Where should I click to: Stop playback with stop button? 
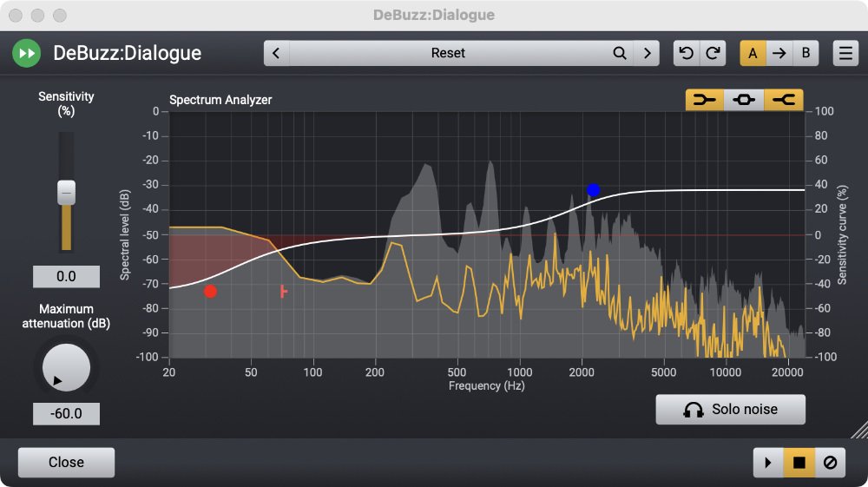pos(799,462)
